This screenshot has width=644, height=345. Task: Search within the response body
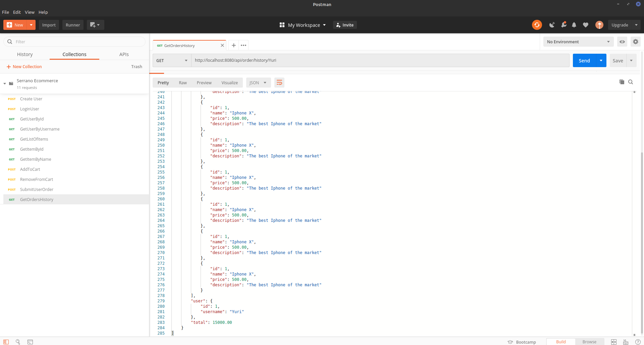(631, 82)
